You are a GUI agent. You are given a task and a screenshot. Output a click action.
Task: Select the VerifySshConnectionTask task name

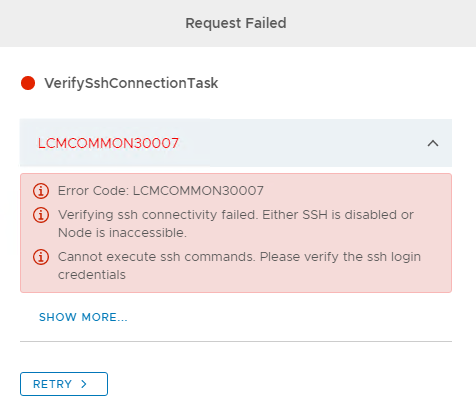click(131, 83)
